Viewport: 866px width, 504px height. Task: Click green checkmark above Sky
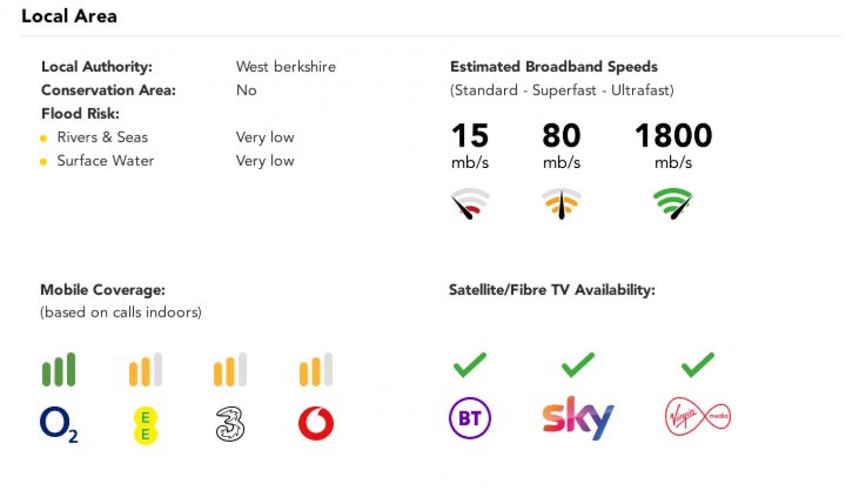[x=577, y=365]
